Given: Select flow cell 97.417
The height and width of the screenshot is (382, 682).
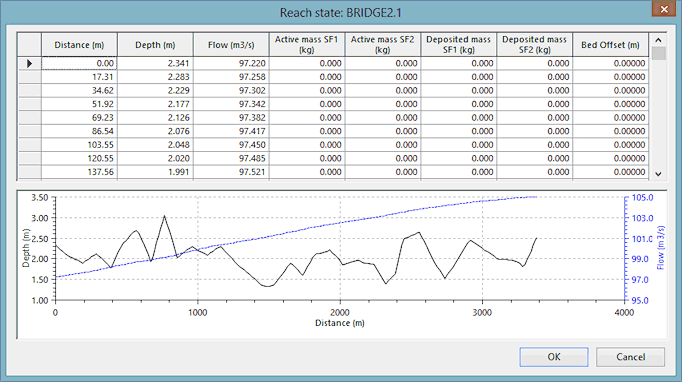Looking at the screenshot, I should (231, 131).
